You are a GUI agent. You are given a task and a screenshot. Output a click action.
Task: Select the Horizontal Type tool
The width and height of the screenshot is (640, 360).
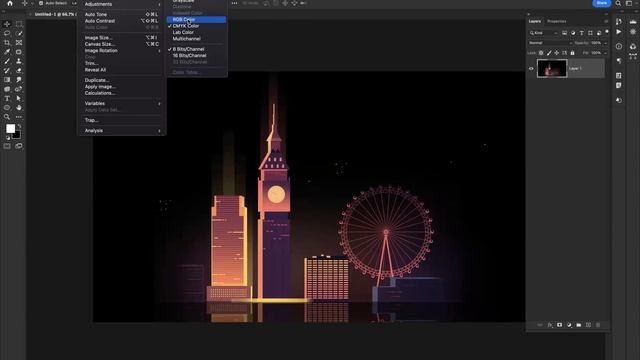point(7,98)
